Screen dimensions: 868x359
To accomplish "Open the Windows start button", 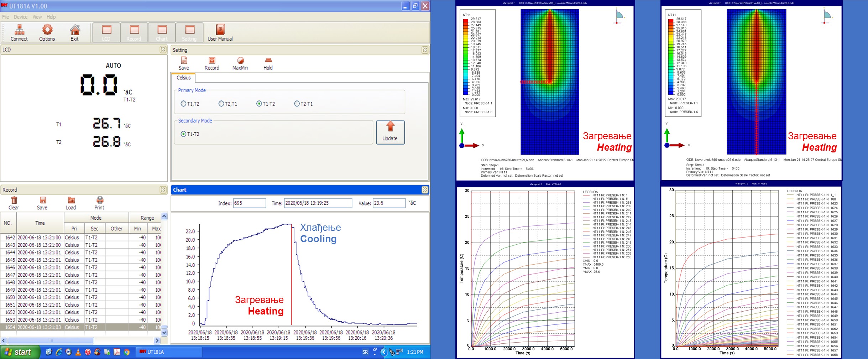I will pos(19,352).
